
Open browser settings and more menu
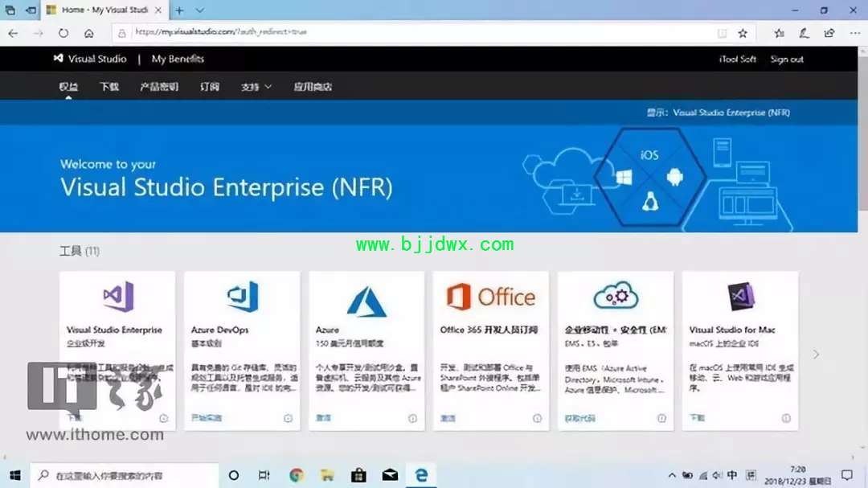coord(854,33)
